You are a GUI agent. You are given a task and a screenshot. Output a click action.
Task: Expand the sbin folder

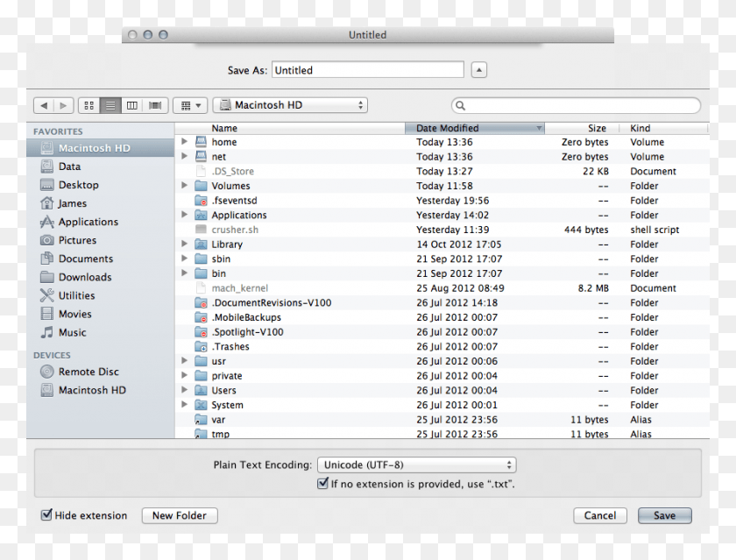click(x=185, y=259)
